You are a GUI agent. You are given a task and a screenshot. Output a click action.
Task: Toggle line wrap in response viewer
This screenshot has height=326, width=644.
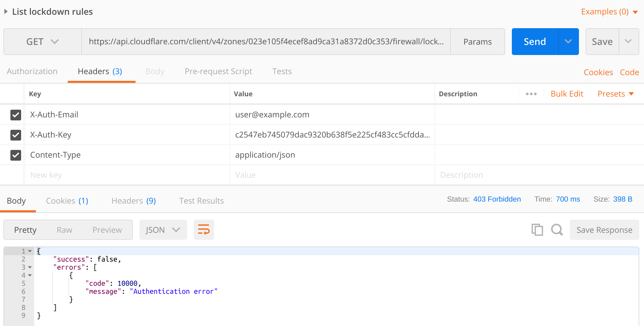tap(204, 230)
